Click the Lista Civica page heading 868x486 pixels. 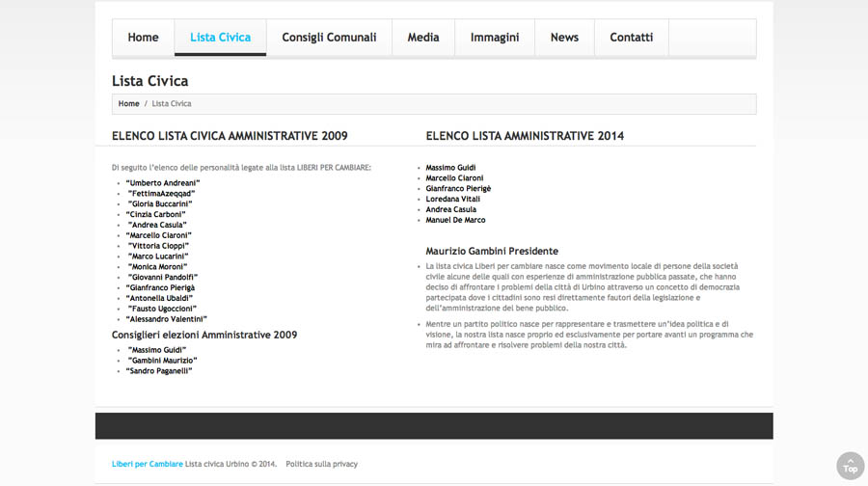(x=150, y=81)
